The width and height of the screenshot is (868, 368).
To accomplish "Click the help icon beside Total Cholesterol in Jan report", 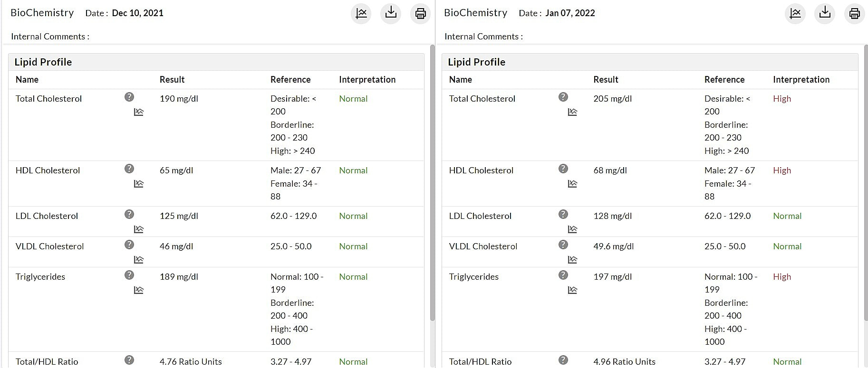I will point(563,97).
